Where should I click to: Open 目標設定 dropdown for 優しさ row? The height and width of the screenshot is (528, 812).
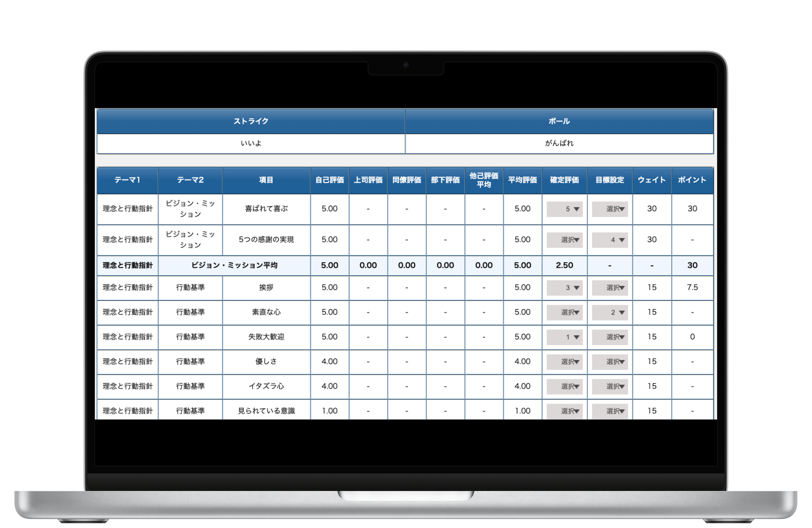click(610, 361)
